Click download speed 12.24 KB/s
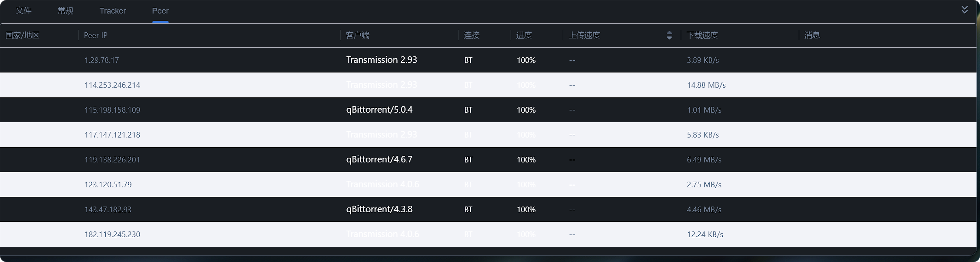The height and width of the screenshot is (262, 980). pos(705,234)
